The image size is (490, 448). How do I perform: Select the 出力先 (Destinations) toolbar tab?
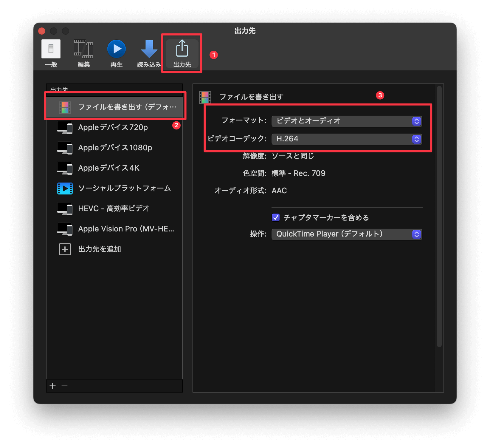(182, 54)
